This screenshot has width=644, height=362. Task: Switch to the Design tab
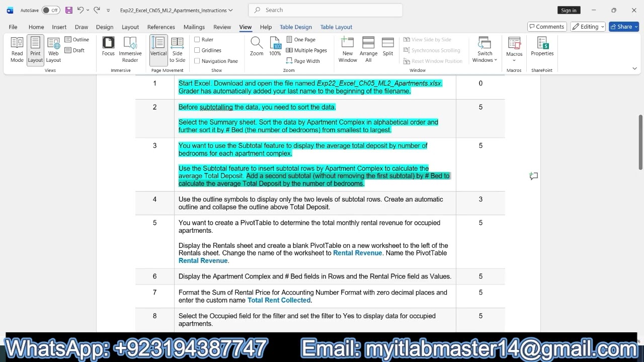(x=105, y=27)
